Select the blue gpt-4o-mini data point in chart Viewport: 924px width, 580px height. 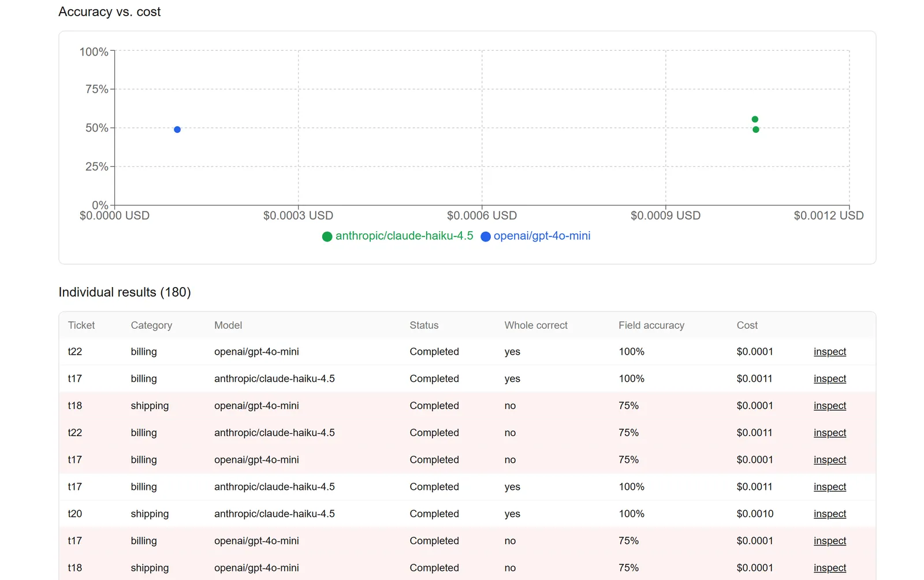tap(177, 129)
